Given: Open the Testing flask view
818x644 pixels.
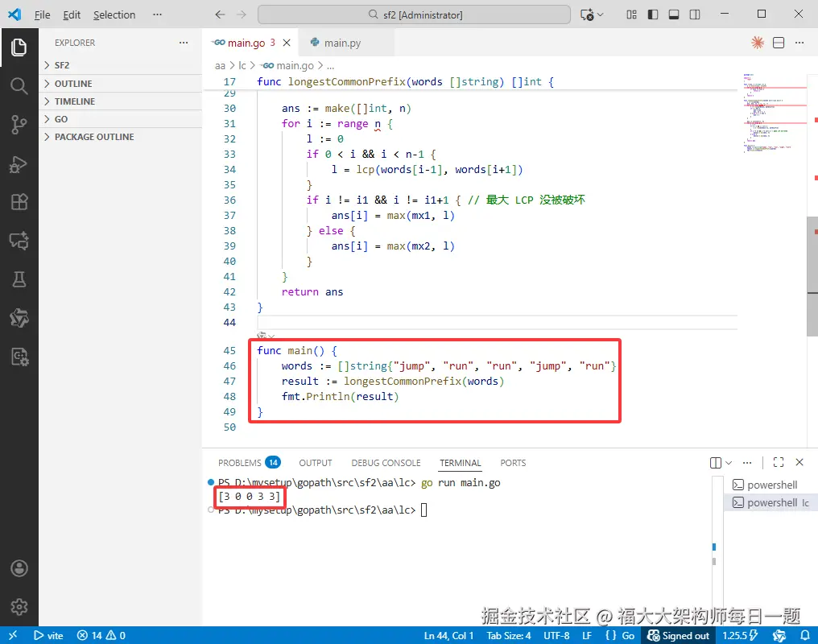Looking at the screenshot, I should coord(19,279).
